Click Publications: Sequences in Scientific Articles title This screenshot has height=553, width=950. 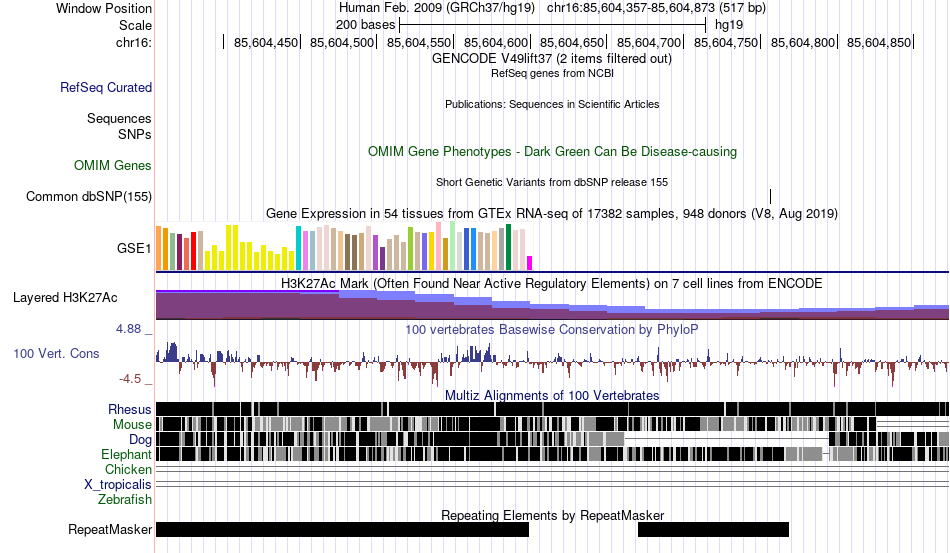coord(552,104)
